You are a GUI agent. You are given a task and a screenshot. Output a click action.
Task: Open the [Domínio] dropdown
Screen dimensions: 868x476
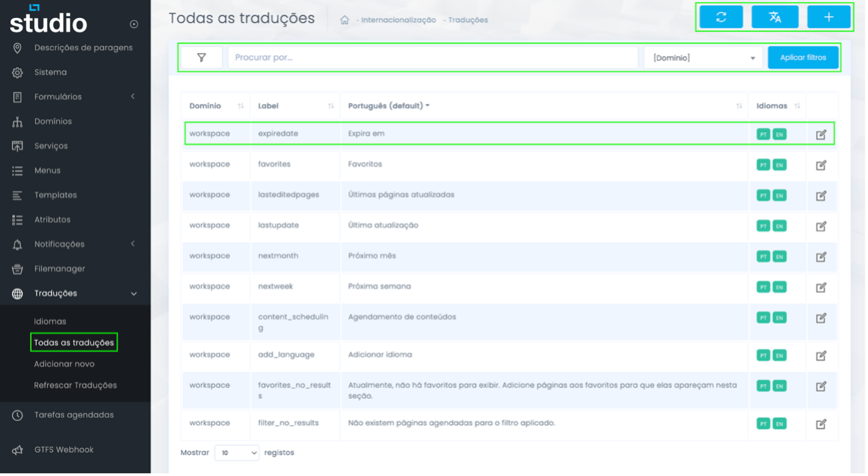point(704,57)
